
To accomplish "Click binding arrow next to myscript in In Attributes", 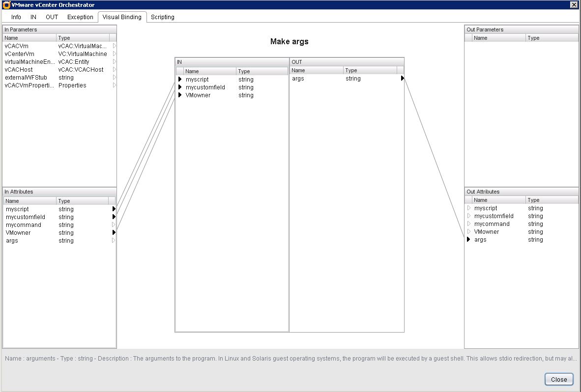I will (x=114, y=209).
